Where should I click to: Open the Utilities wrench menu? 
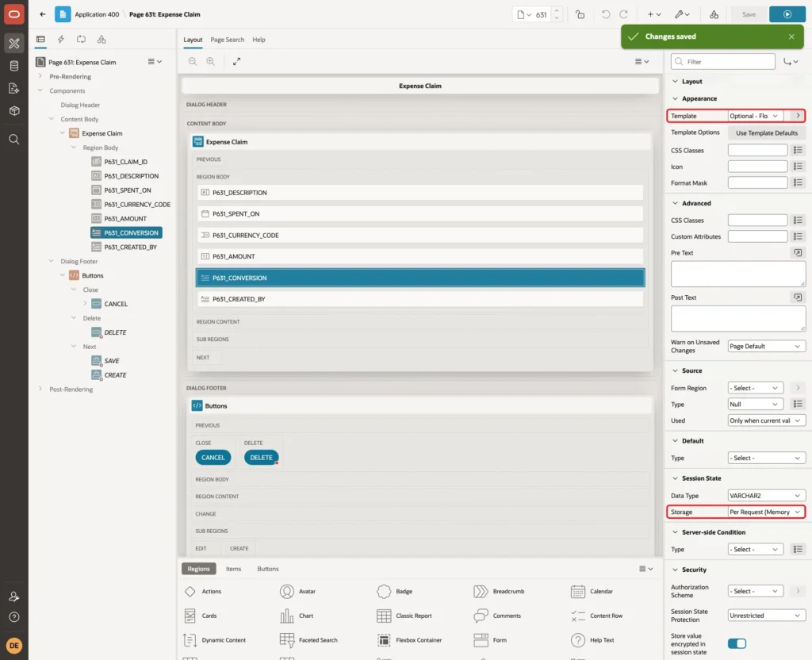point(682,14)
